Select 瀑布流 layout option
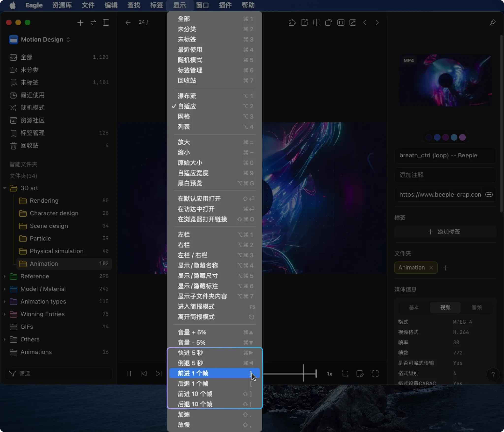 point(215,96)
